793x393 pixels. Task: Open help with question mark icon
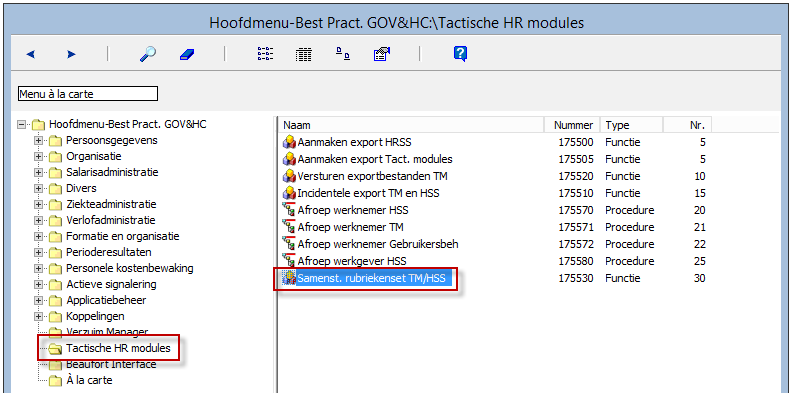(x=460, y=54)
